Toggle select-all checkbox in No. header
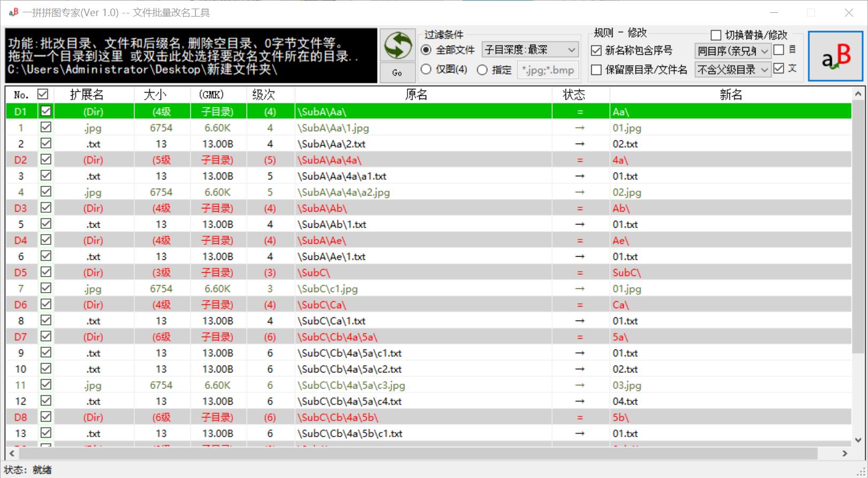This screenshot has height=478, width=868. point(43,94)
